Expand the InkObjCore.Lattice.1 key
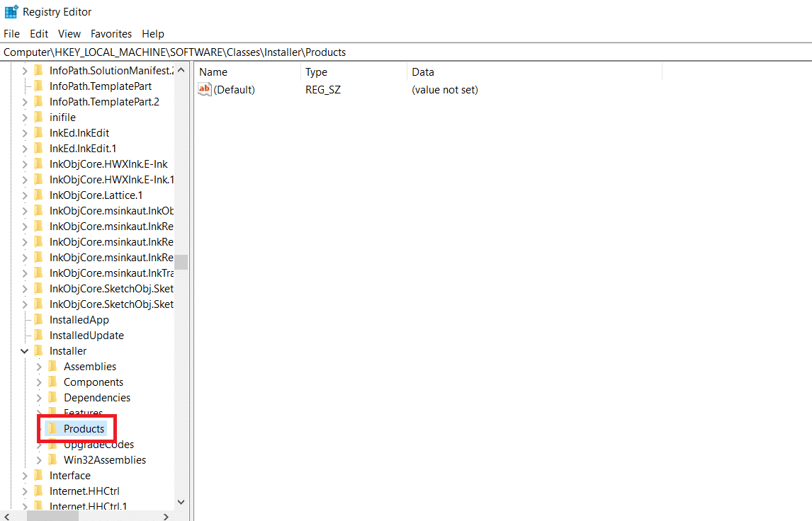Viewport: 812px width, 521px height. pos(24,195)
